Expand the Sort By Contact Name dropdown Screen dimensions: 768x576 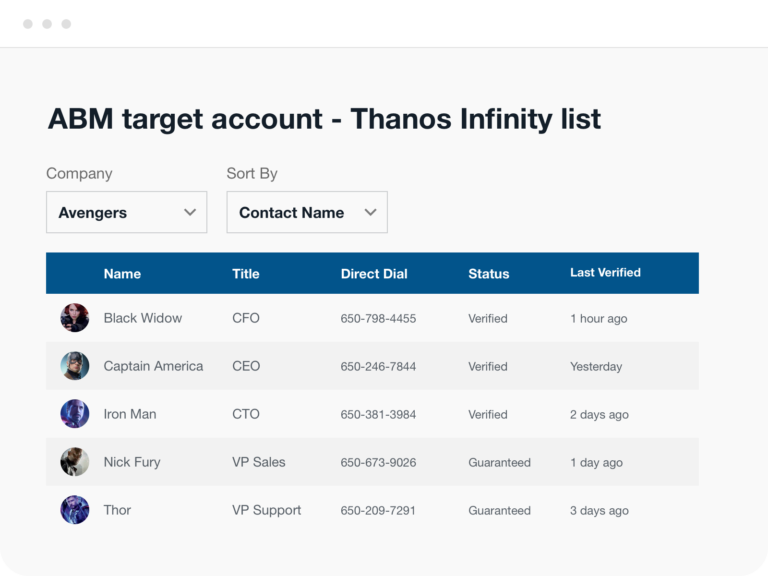[x=307, y=212]
